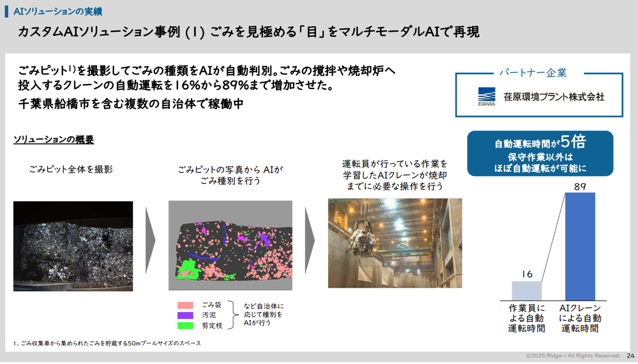Viewport: 638px width, 364px height.
Task: Select the purple 汚泥 legend swatch
Action: coord(185,315)
